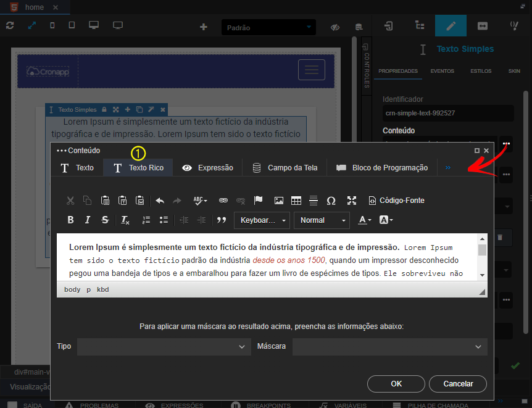Click the Copy icon in the editor toolbar
The width and height of the screenshot is (532, 408).
88,201
